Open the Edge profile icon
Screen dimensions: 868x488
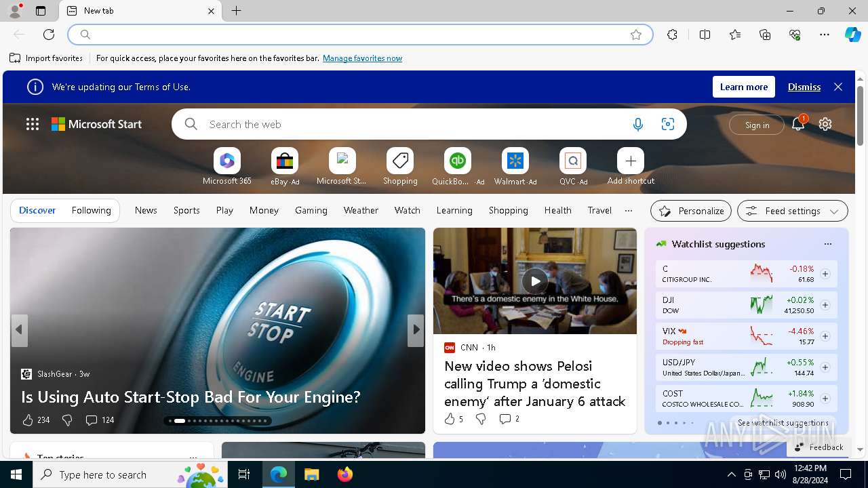coord(14,11)
